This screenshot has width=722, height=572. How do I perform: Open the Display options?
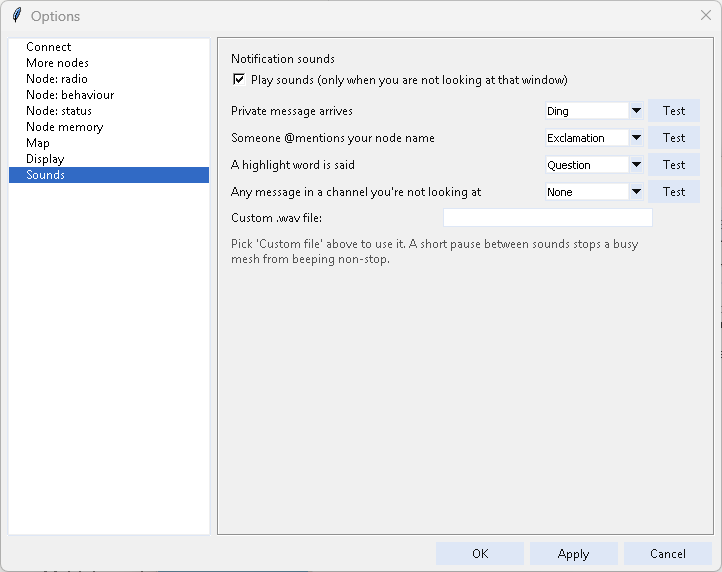click(109, 159)
